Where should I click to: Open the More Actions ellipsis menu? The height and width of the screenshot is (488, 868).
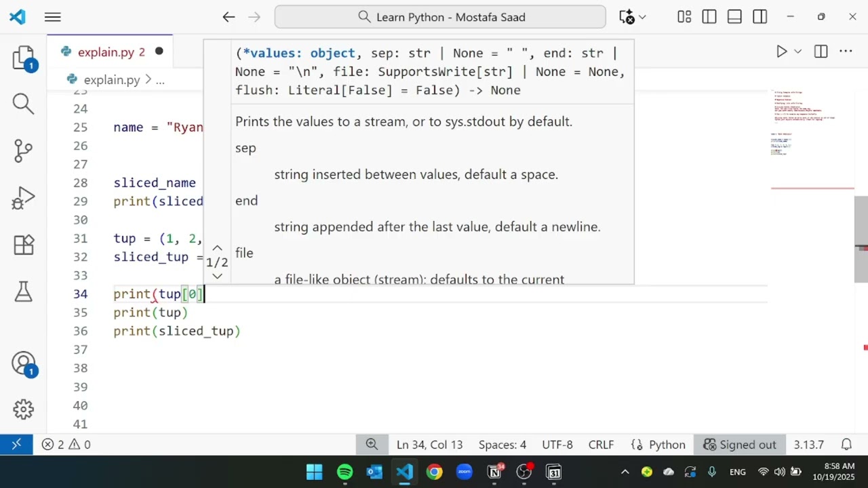846,52
